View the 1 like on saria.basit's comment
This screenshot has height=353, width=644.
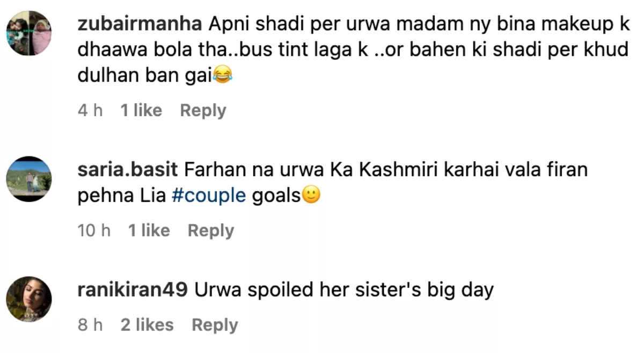[x=149, y=231]
